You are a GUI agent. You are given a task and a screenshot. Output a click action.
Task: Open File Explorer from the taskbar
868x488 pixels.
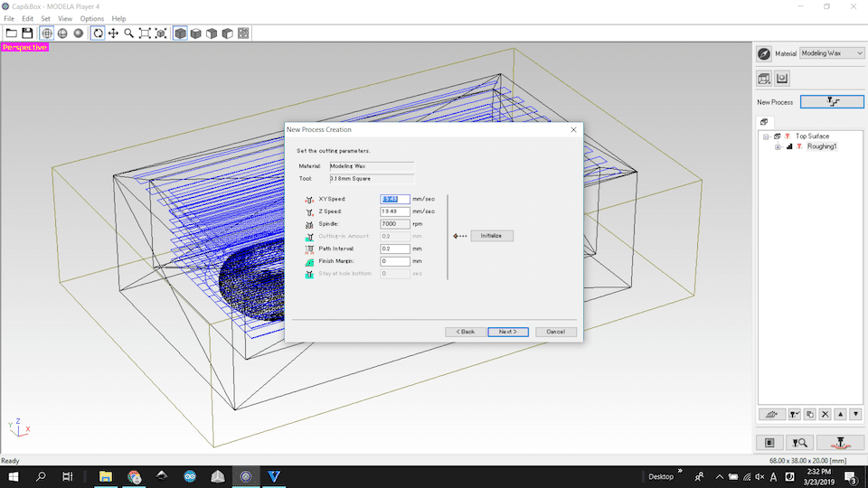(x=105, y=476)
